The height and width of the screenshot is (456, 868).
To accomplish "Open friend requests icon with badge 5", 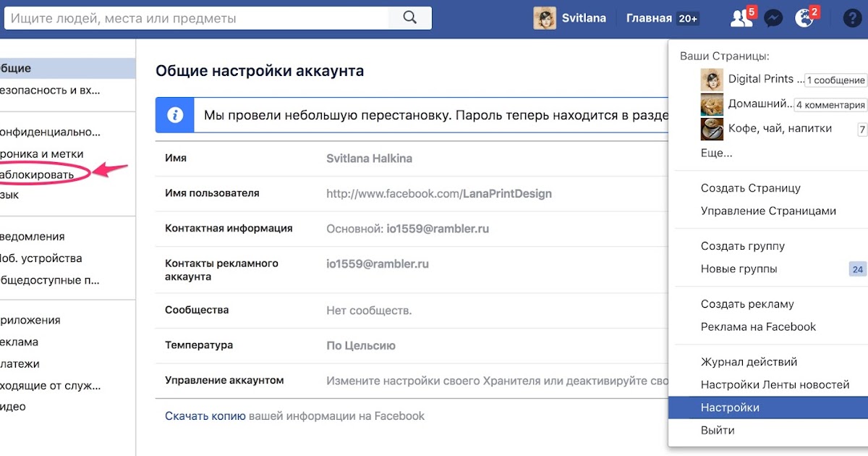I will coord(742,18).
